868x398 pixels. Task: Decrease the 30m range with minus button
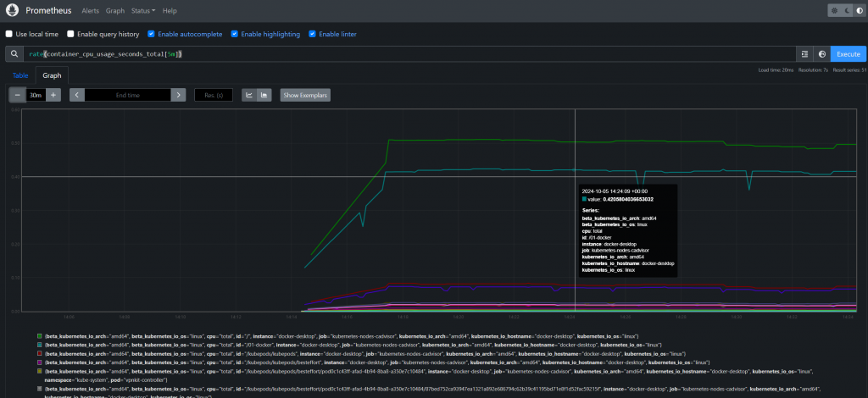tap(18, 95)
